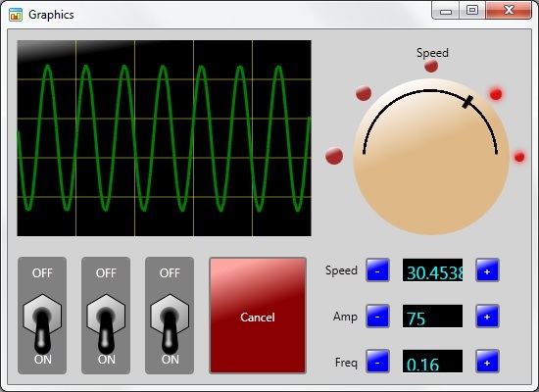Screen dimensions: 539x392
Task: Click the lit LED at the dial's far right
Action: coord(519,157)
